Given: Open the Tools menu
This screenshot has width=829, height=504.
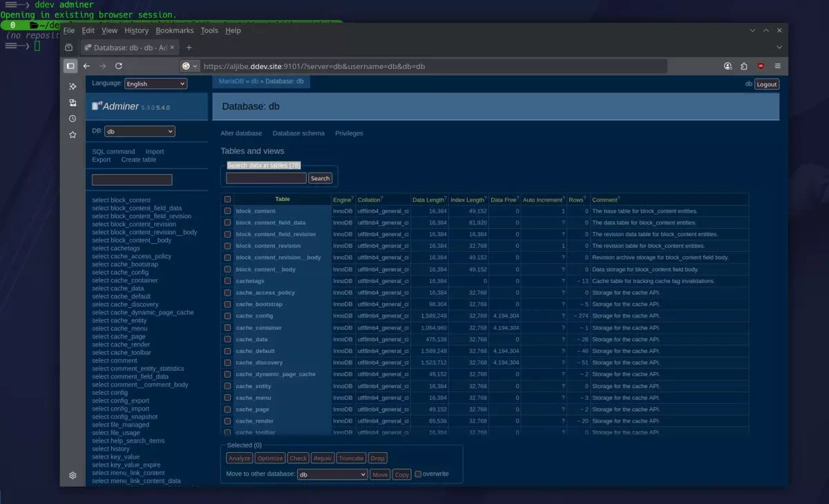Looking at the screenshot, I should click(209, 30).
